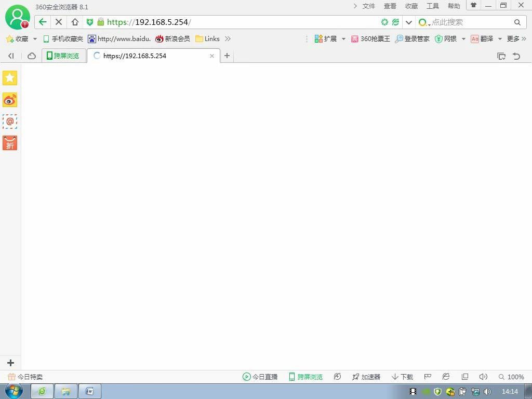Switch to the 跨屏浏览 tab
The image size is (532, 399).
pyautogui.click(x=64, y=56)
